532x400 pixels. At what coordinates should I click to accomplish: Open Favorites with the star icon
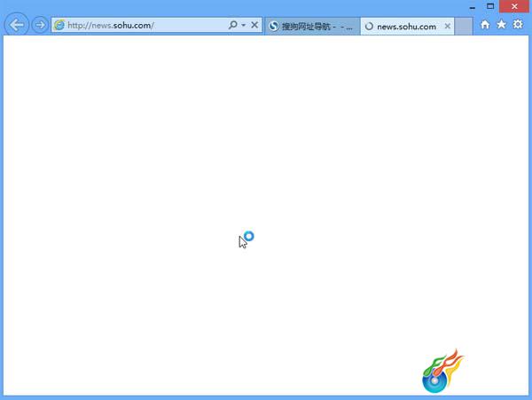point(502,25)
